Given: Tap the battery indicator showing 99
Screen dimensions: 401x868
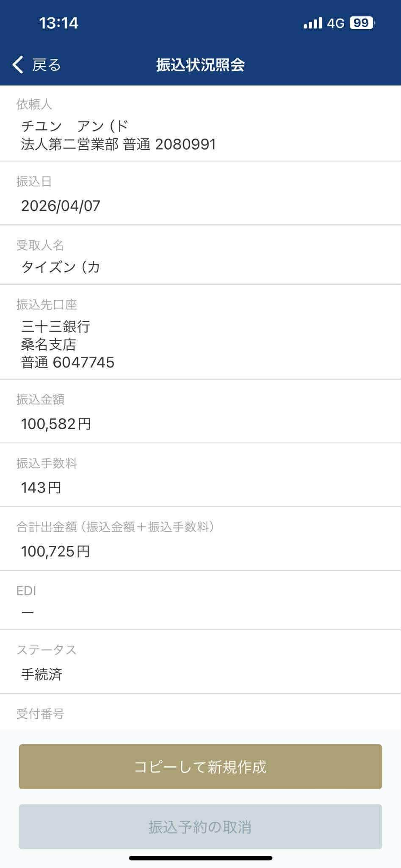Looking at the screenshot, I should coord(362,23).
